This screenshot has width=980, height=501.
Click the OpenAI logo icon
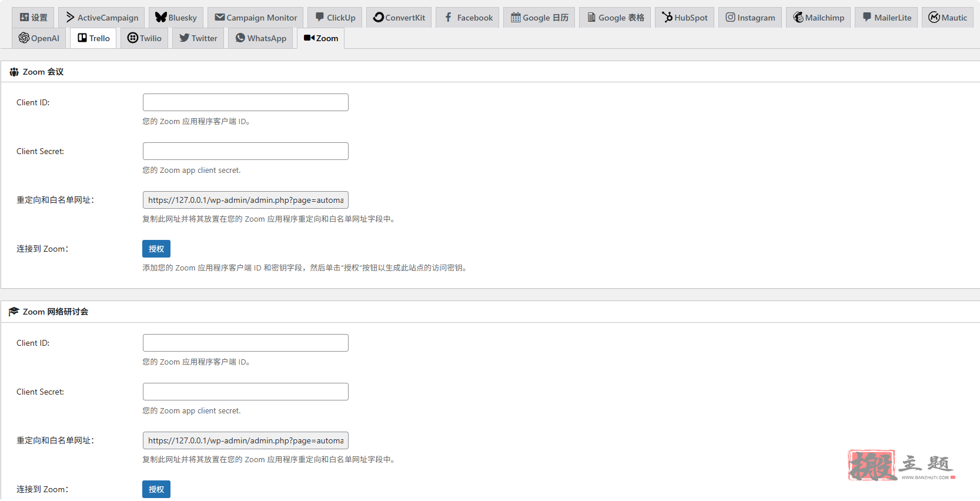(x=24, y=38)
